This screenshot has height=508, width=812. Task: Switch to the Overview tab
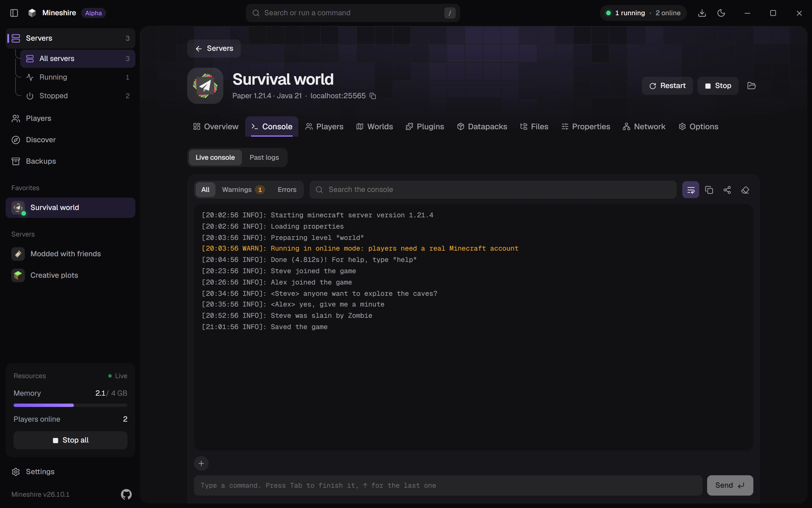[x=216, y=127]
